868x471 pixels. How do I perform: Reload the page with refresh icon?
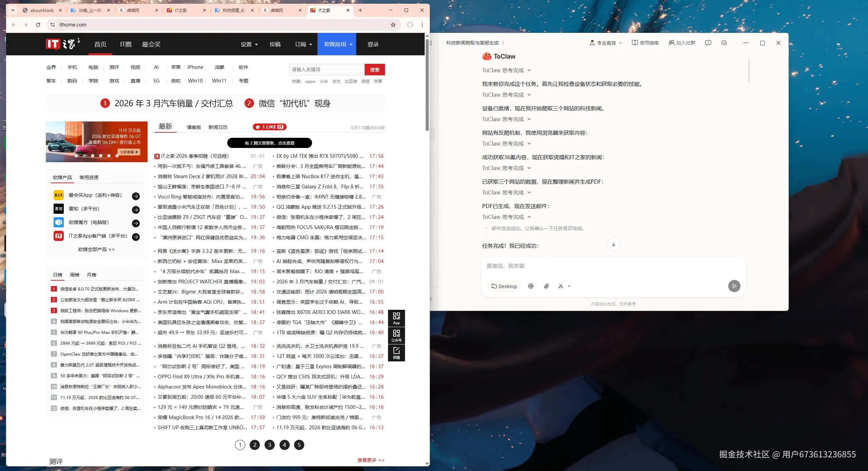(x=38, y=25)
